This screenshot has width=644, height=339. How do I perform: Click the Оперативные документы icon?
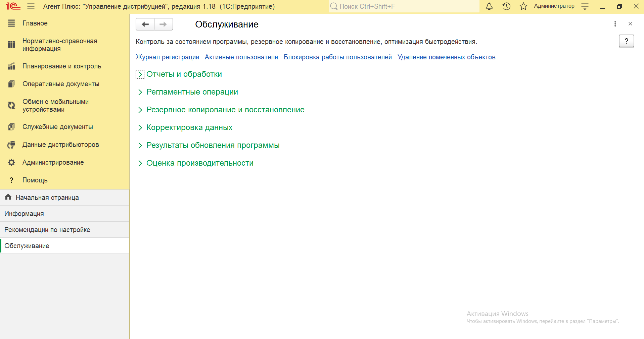click(x=11, y=84)
